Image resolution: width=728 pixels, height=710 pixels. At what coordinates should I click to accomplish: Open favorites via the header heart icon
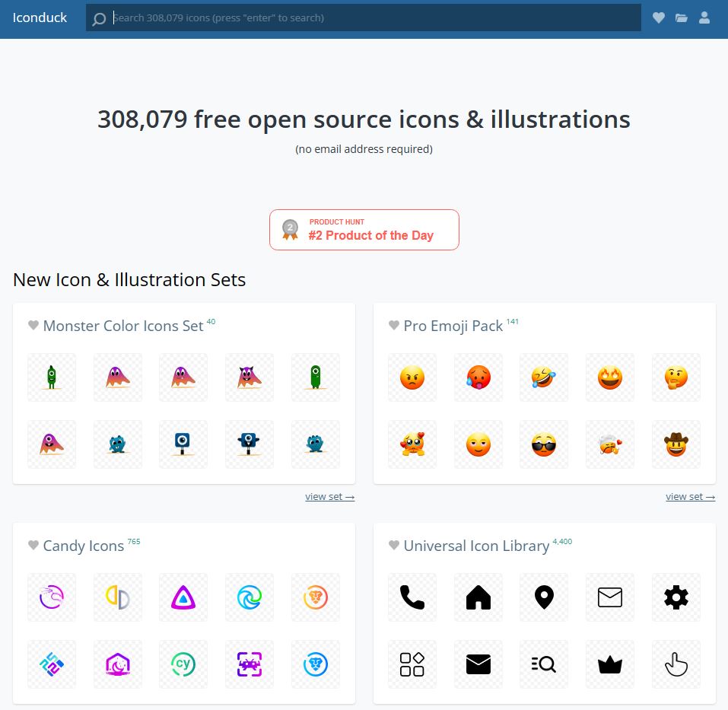[x=658, y=18]
